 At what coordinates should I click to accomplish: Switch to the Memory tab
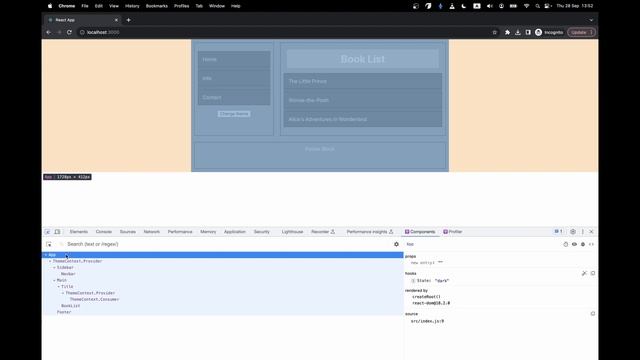(x=208, y=232)
